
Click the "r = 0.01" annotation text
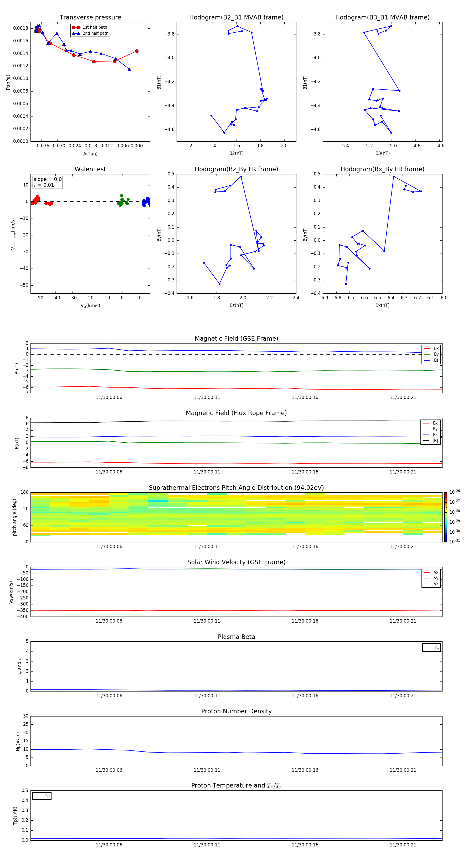(x=44, y=185)
